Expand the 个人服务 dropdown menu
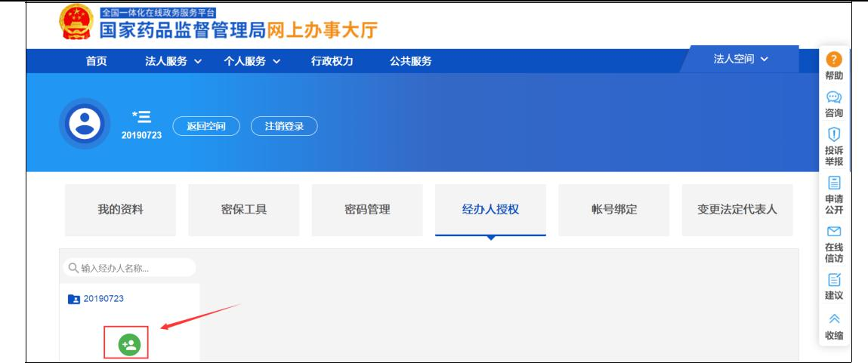The width and height of the screenshot is (868, 363). tap(252, 61)
